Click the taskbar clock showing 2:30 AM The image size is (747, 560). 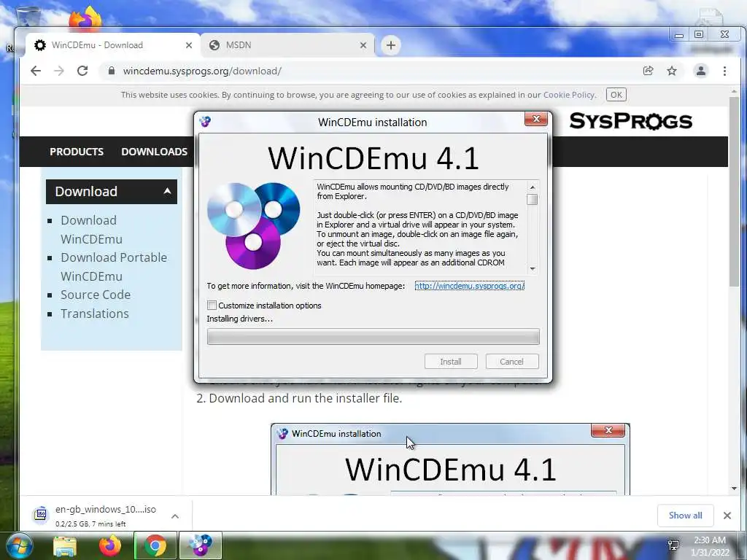click(710, 545)
